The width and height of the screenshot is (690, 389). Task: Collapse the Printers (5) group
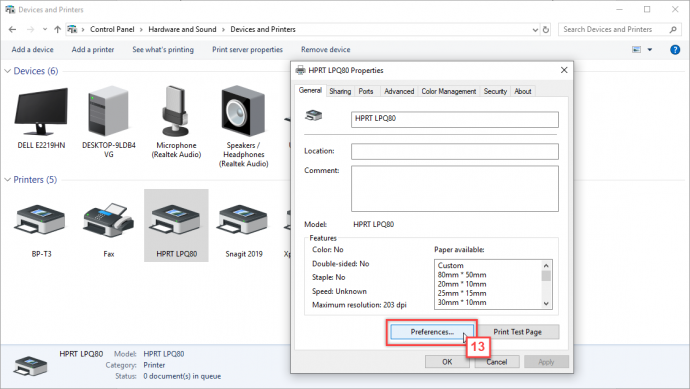pos(7,180)
